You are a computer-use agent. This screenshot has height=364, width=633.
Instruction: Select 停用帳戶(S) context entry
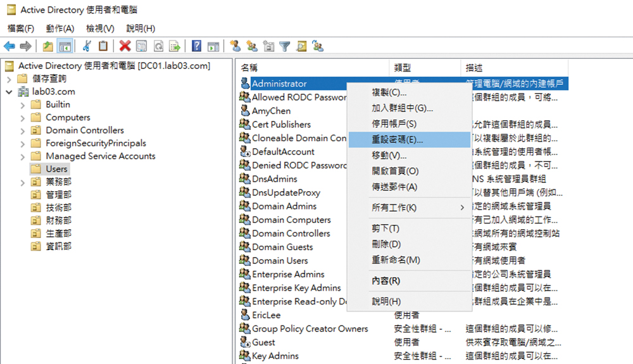click(410, 124)
